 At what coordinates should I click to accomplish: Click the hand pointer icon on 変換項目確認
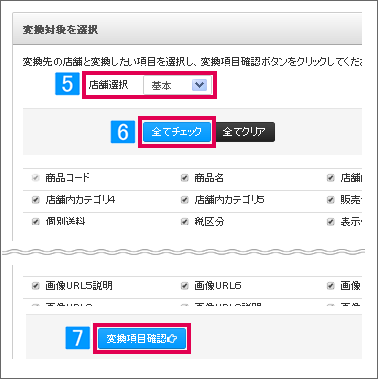[172, 339]
